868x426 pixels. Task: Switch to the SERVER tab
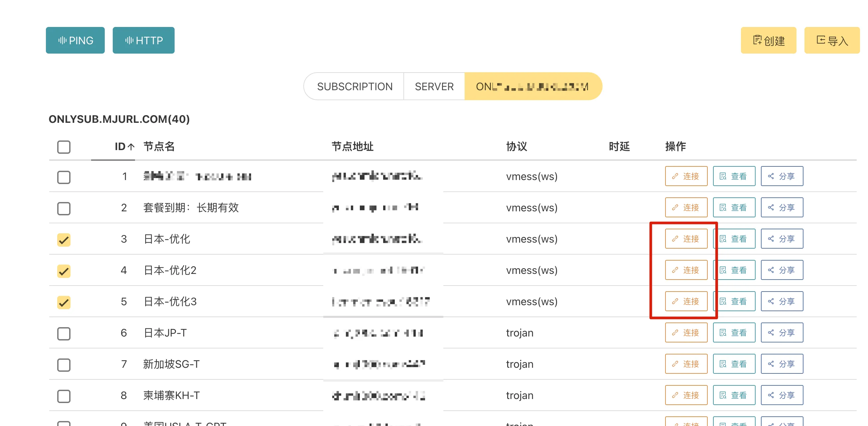434,87
